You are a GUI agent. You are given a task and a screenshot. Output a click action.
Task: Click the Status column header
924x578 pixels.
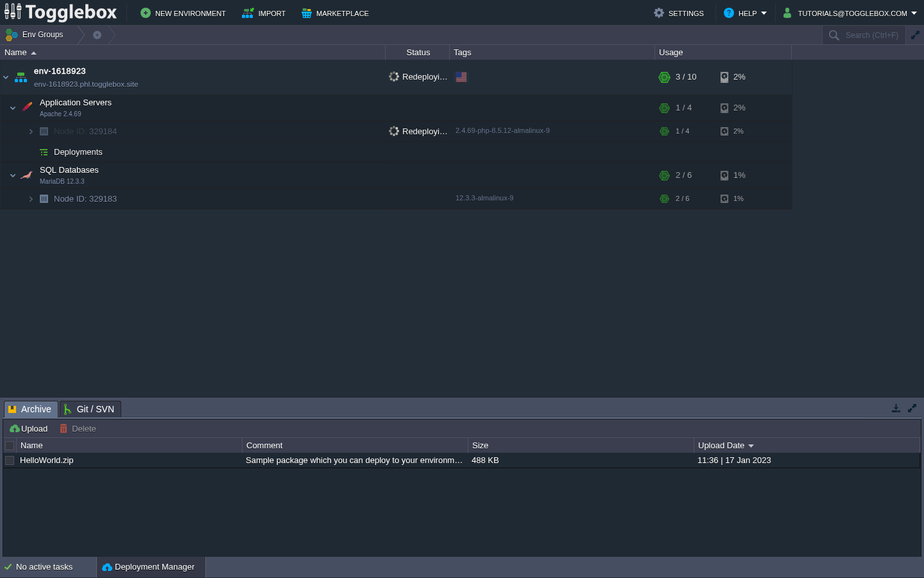pos(418,53)
